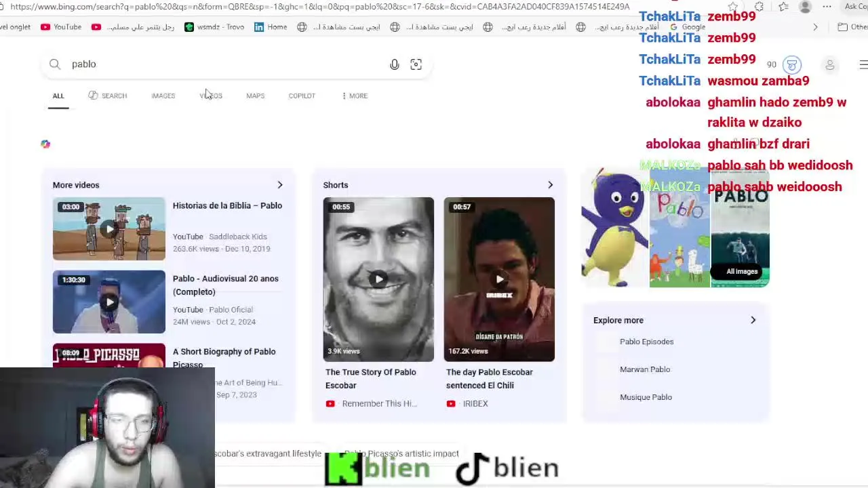
Task: Open The day Pablo Escobar sentenced title
Action: click(489, 379)
